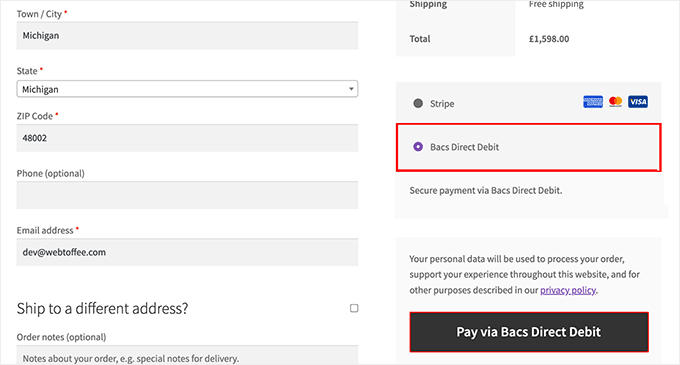Click the Free shipping text
The height and width of the screenshot is (365, 680).
tap(556, 4)
